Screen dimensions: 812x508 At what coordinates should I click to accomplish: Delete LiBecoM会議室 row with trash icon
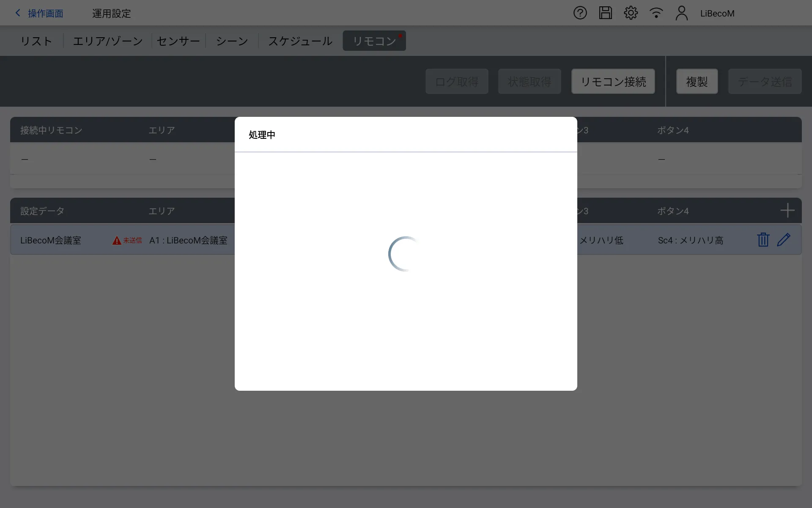click(x=763, y=240)
